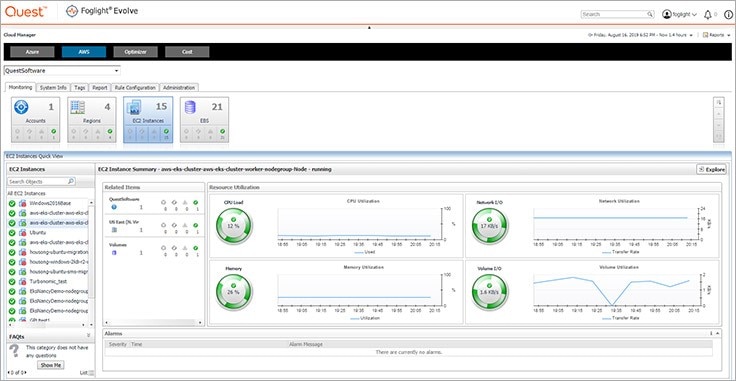Click green normal-status icon on EBS tile
736x381 pixels.
click(222, 132)
